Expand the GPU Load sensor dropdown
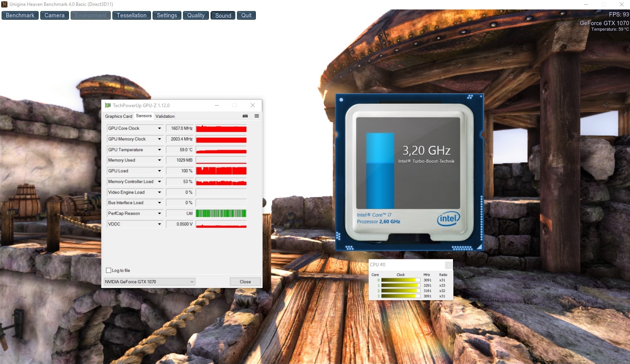Screen dimensions: 630x364 (159, 171)
